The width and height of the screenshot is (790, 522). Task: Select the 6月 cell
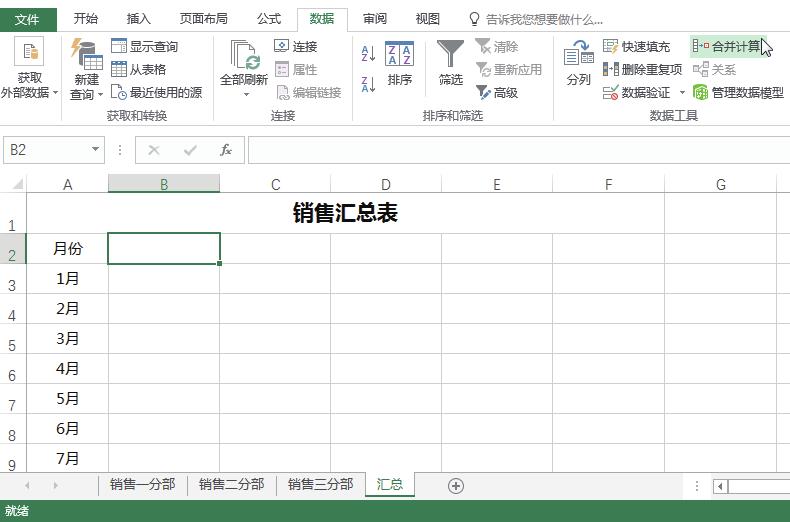tap(68, 429)
